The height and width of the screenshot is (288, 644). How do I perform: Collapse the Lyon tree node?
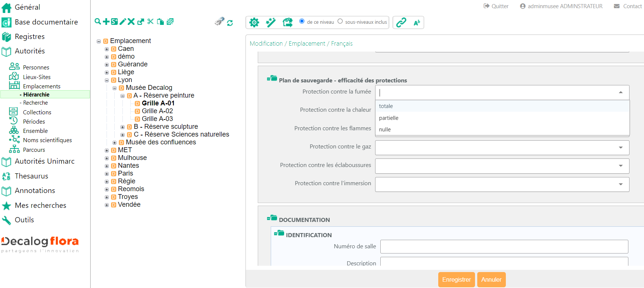(x=107, y=80)
